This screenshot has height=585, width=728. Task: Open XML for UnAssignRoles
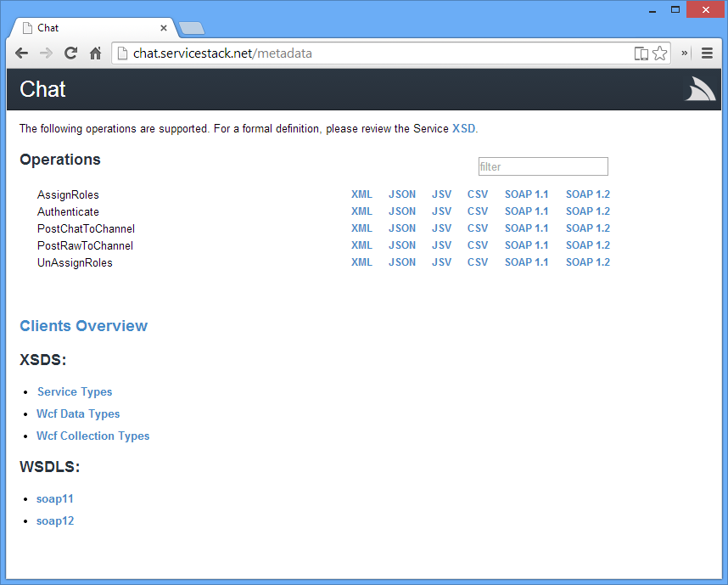point(361,262)
